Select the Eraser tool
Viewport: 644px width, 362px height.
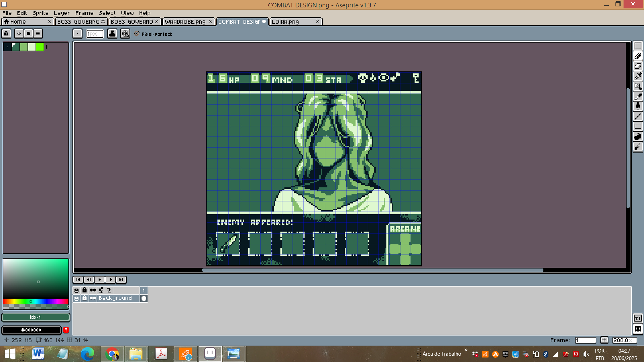point(638,66)
